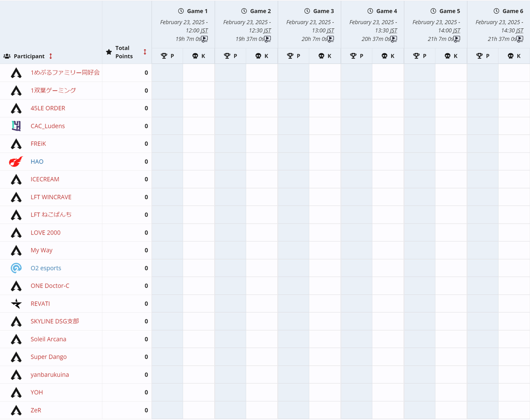The height and width of the screenshot is (420, 530).
Task: Open team SKYLINE DSG支部
Action: click(55, 321)
